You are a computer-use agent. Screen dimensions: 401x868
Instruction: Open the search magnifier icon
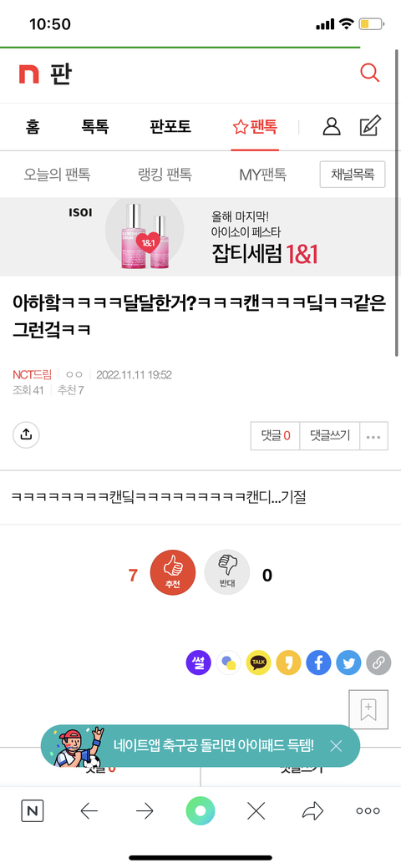[x=369, y=73]
